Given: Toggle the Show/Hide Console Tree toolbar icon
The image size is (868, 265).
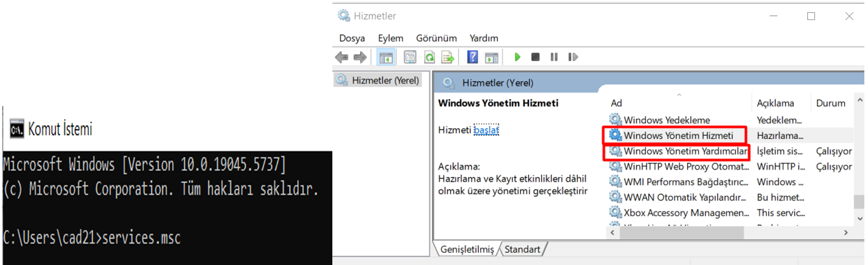Looking at the screenshot, I should pyautogui.click(x=385, y=57).
